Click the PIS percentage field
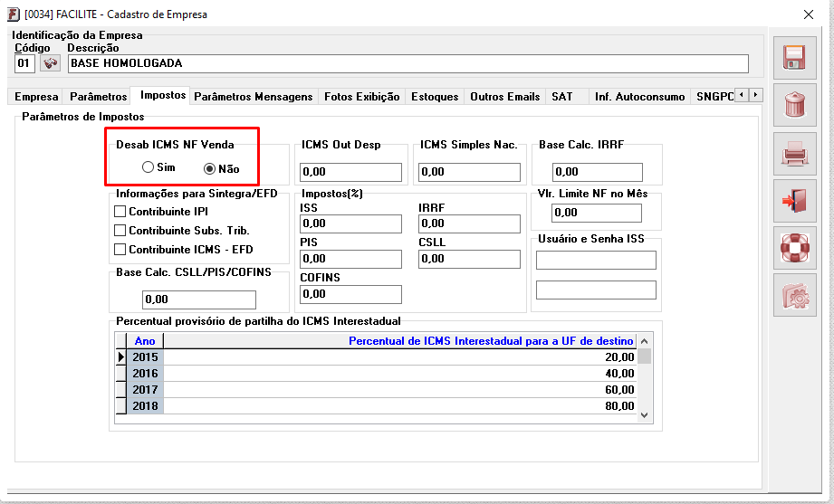This screenshot has height=504, width=834. pyautogui.click(x=350, y=259)
